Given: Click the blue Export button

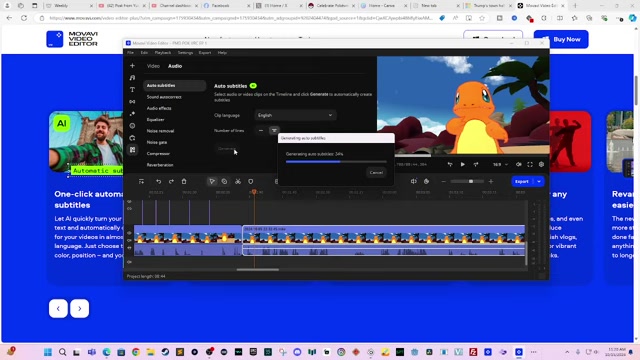Looking at the screenshot, I should 523,181.
